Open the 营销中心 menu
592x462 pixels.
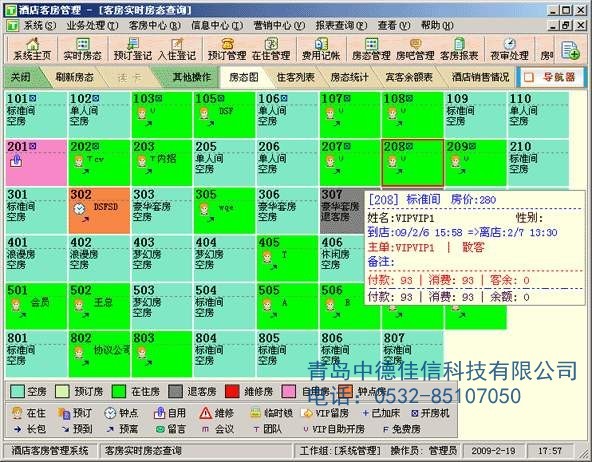(279, 26)
